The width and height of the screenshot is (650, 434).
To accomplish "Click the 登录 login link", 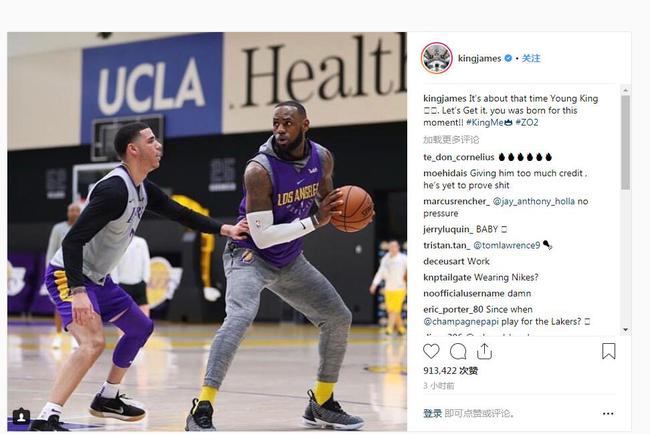I will (x=432, y=413).
